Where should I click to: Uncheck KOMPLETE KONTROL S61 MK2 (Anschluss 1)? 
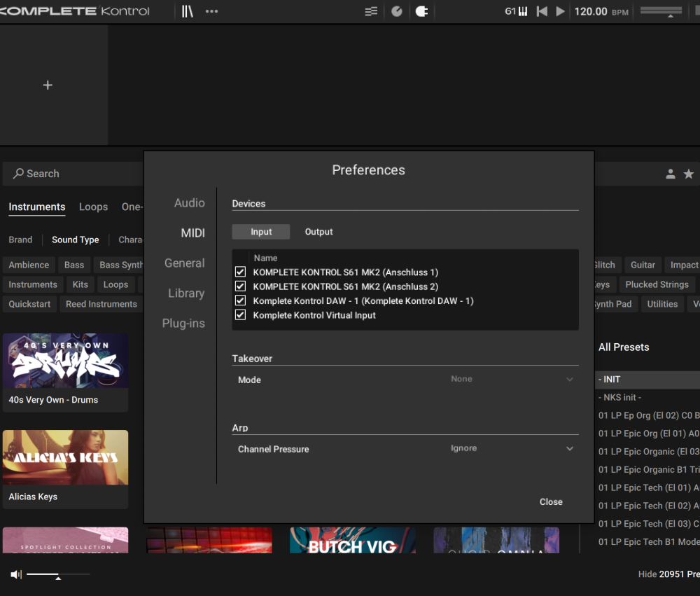point(240,272)
